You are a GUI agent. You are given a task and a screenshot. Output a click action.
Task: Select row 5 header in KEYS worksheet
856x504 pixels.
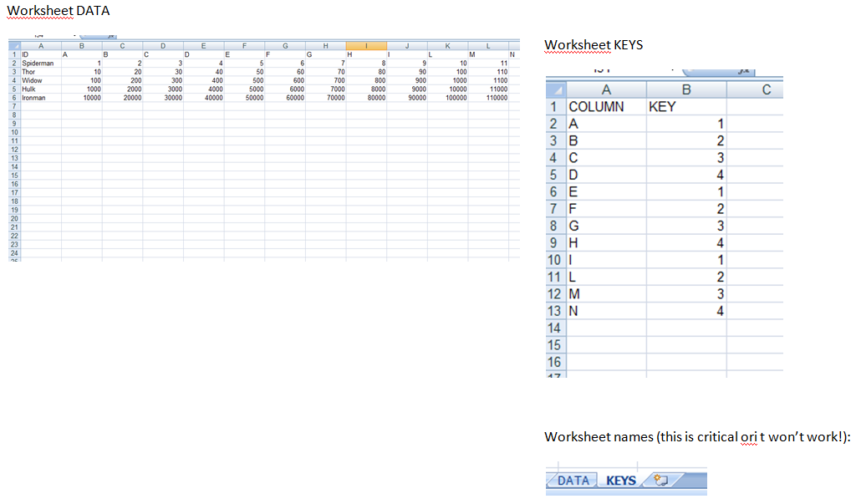(556, 175)
